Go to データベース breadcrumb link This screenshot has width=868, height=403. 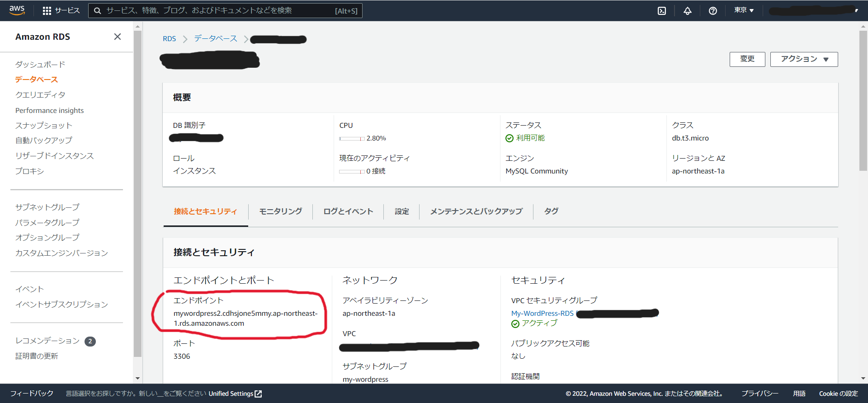coord(216,39)
